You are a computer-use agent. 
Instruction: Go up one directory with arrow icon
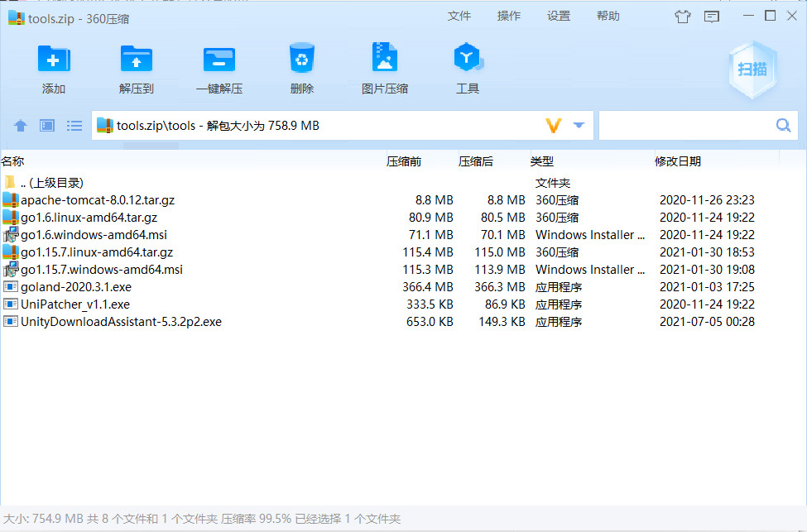tap(21, 126)
